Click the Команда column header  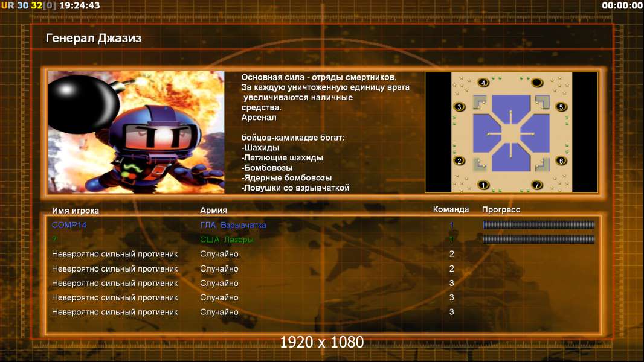click(451, 209)
